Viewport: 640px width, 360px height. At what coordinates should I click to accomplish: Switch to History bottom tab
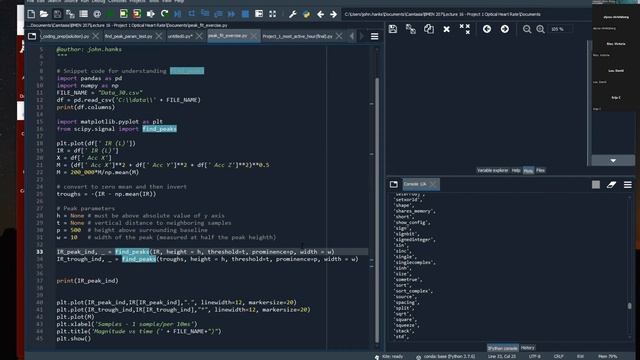(527, 348)
